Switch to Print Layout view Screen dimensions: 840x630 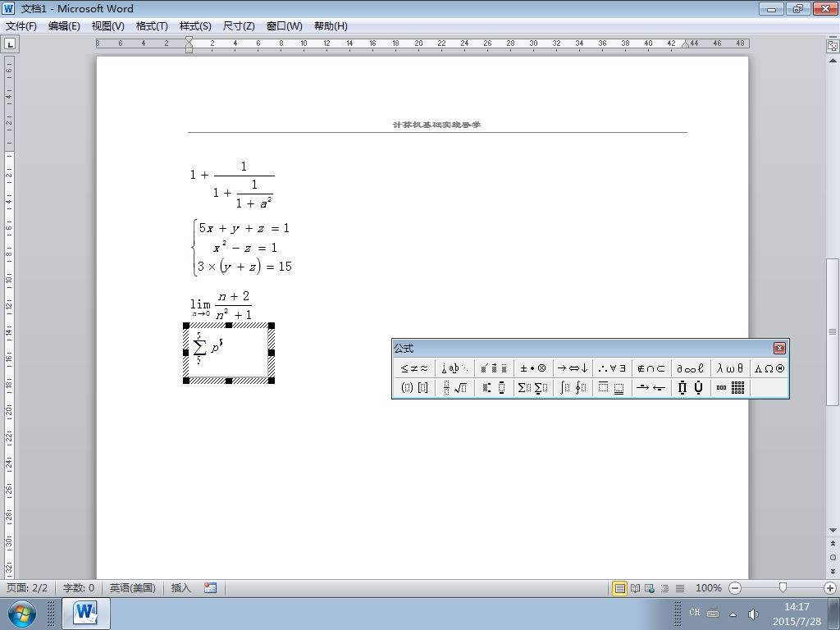(x=620, y=588)
